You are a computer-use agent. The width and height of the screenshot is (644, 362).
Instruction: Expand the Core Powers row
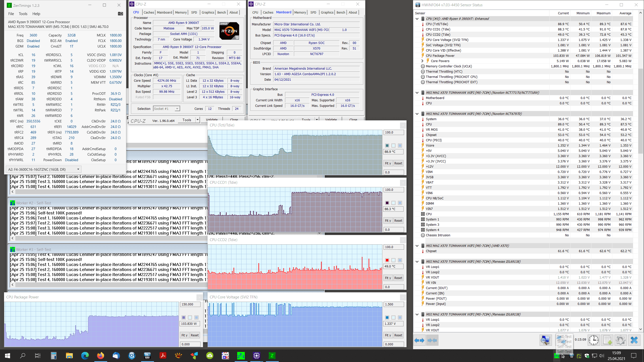tap(422, 61)
